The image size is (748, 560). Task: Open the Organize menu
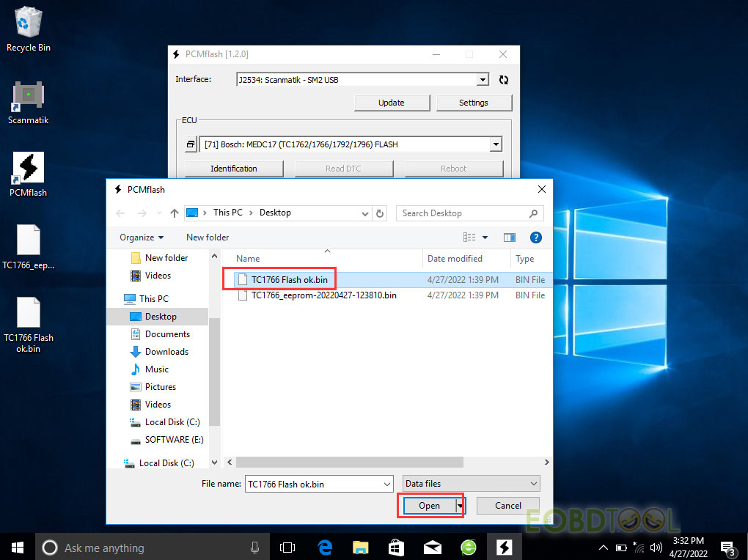tap(142, 237)
